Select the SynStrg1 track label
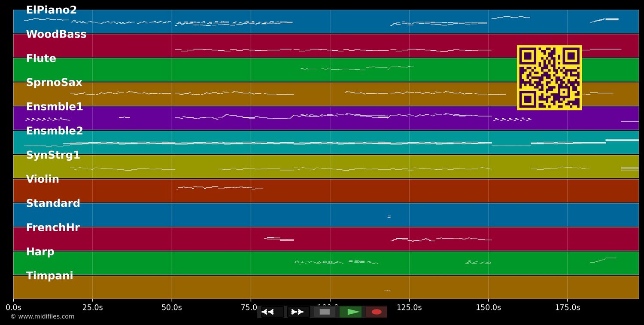This screenshot has width=644, height=325. 53,155
